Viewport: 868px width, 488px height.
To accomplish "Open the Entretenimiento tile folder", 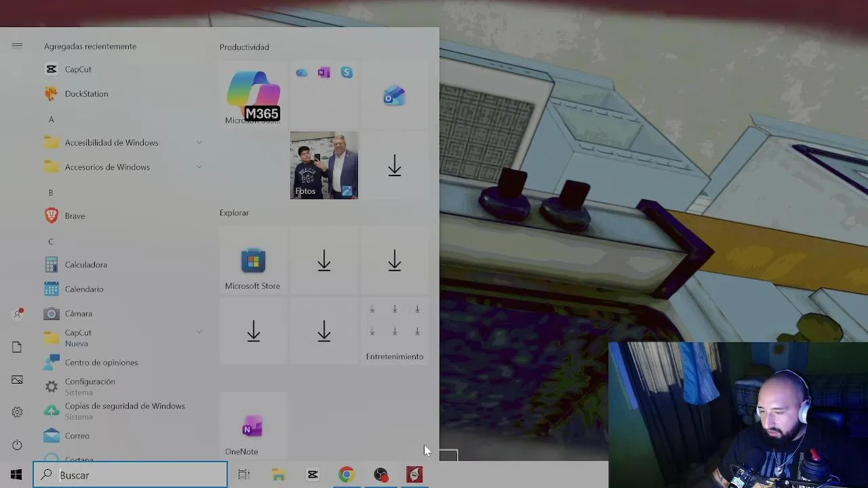I will [394, 331].
